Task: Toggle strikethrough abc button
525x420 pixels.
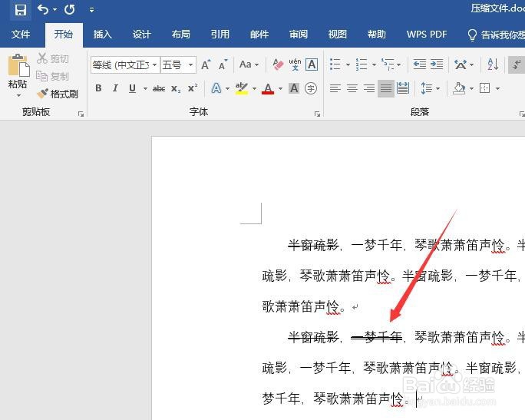Action: click(159, 89)
